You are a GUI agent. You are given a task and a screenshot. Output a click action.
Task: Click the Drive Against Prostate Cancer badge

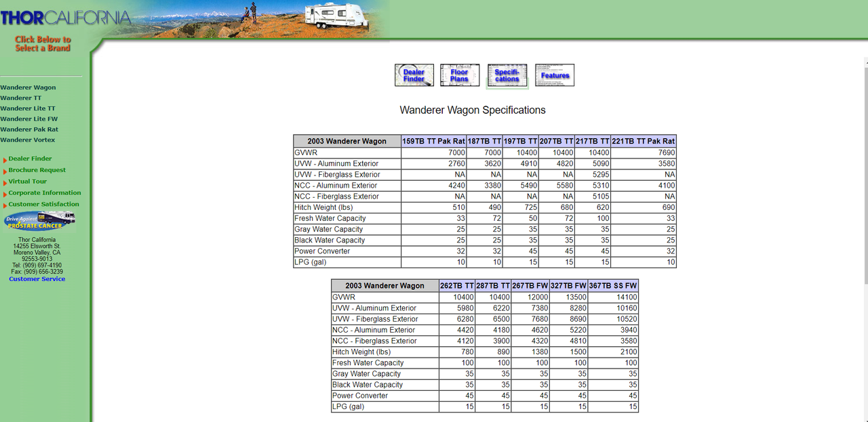tap(39, 221)
